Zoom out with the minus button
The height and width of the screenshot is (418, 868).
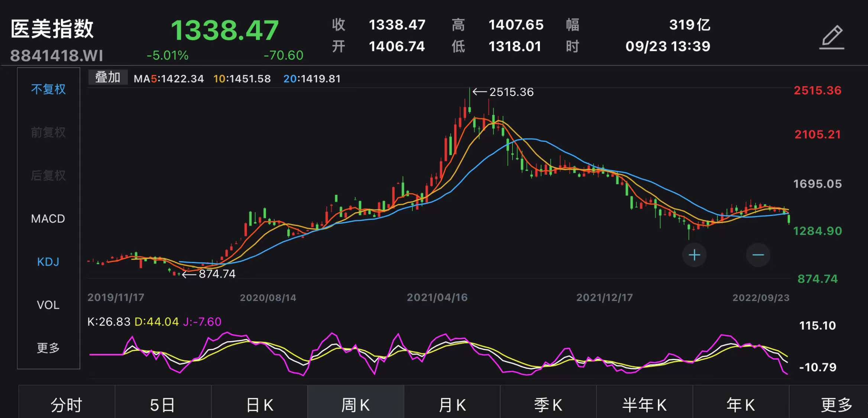pos(758,255)
